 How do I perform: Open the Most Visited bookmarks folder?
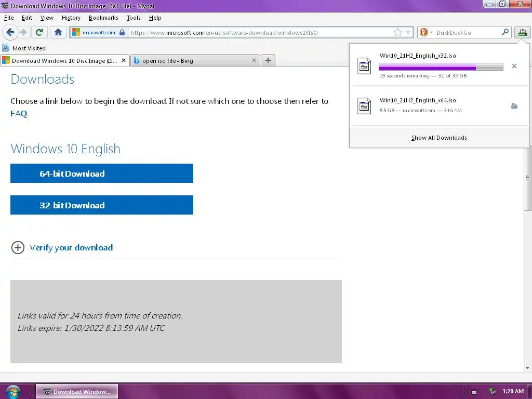[24, 48]
